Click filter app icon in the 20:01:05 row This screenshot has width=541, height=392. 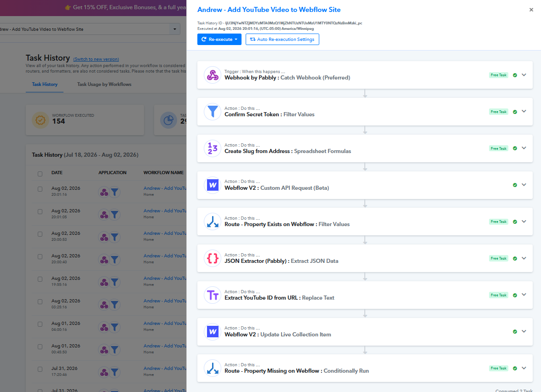[115, 215]
